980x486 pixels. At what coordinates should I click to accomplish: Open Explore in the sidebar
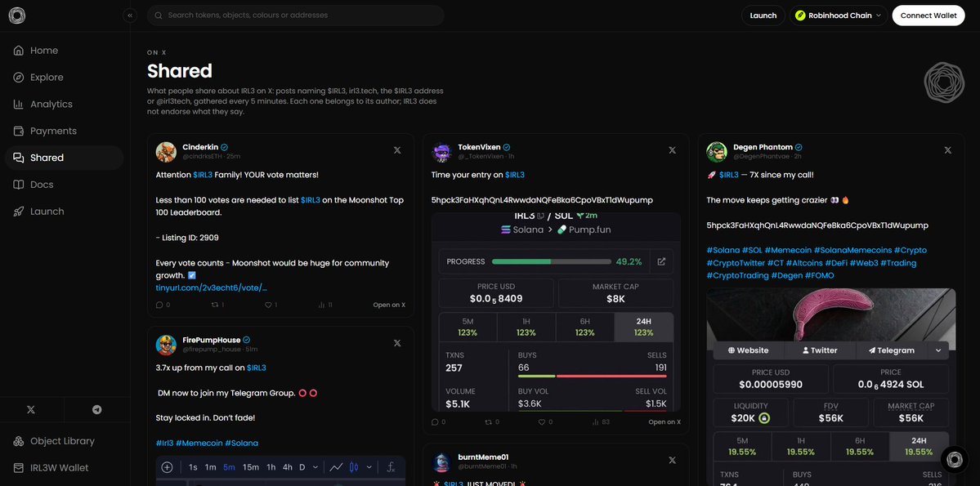tap(65, 78)
